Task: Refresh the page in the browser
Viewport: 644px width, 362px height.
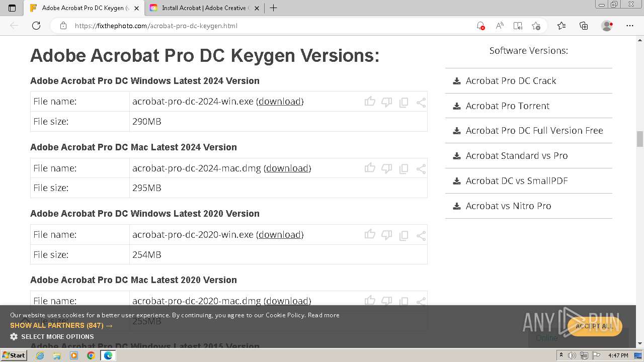Action: pos(36,26)
